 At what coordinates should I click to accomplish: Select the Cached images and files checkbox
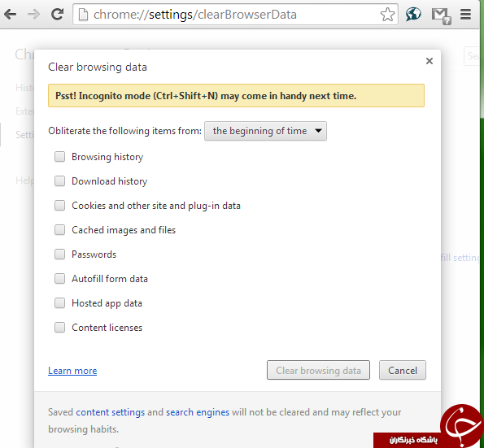tap(59, 230)
